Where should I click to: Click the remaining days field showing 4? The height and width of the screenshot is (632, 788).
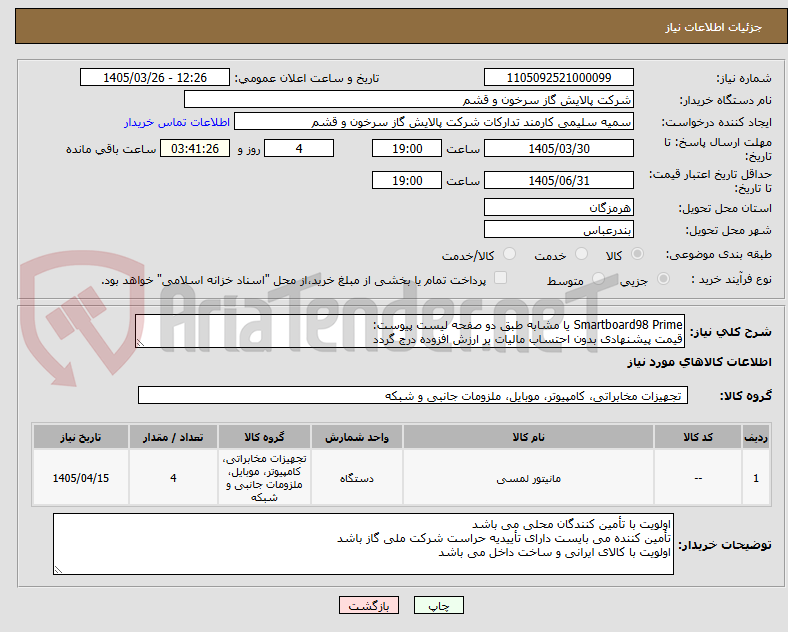tap(299, 148)
